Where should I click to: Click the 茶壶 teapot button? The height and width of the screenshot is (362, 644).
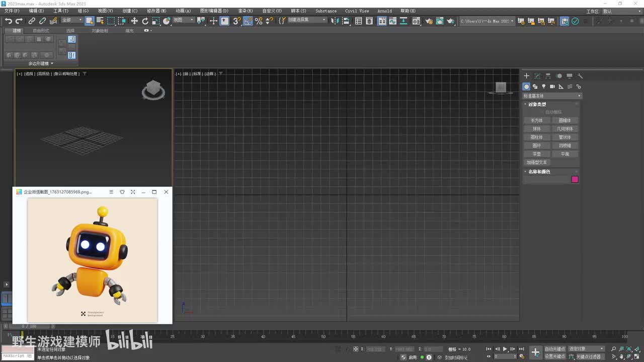537,154
